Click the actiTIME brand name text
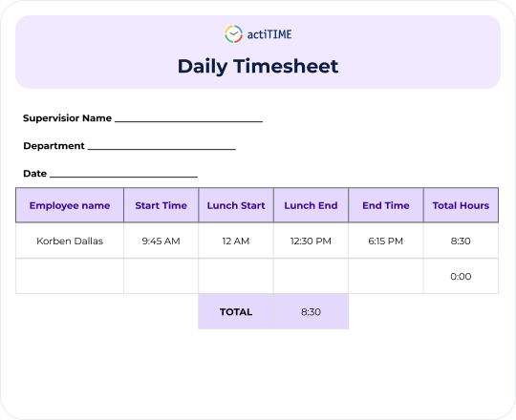Viewport: 516px width, 420px height. click(x=269, y=34)
